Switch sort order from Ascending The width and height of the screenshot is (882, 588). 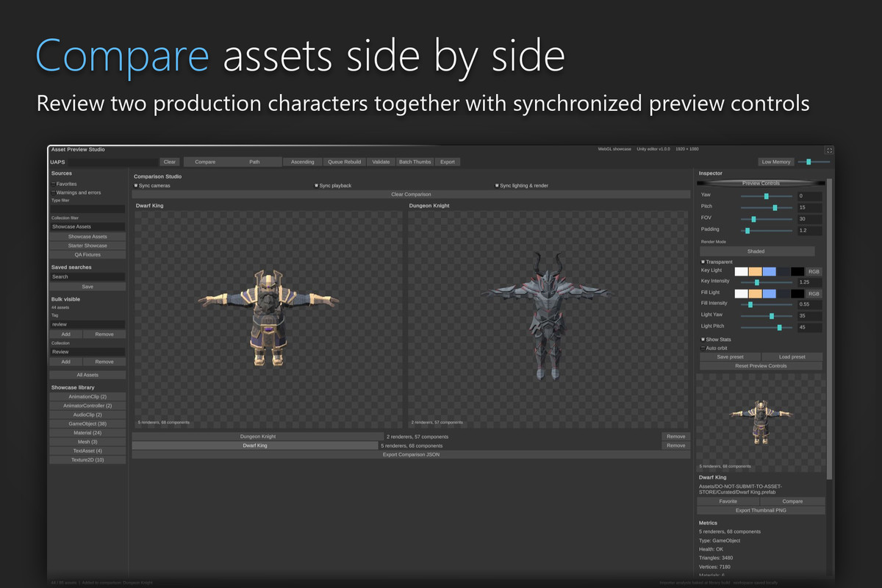coord(302,162)
